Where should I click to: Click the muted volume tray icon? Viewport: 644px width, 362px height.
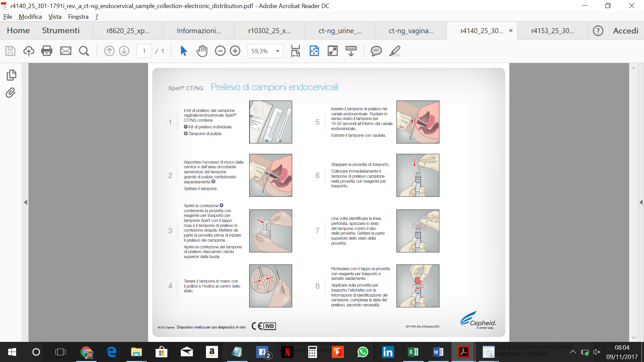pos(596,352)
